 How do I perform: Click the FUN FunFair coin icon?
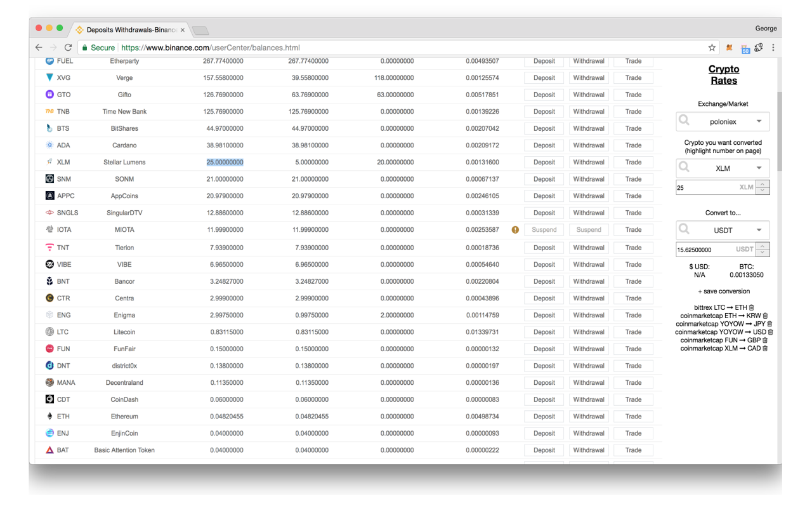point(49,349)
